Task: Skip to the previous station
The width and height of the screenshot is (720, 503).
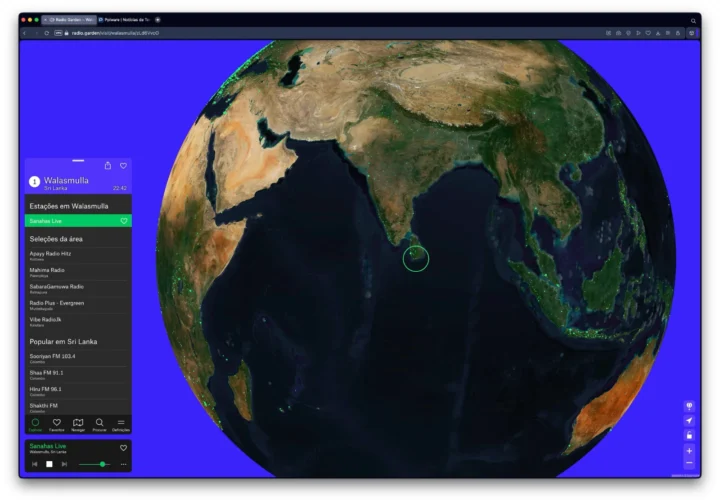Action: (x=35, y=464)
